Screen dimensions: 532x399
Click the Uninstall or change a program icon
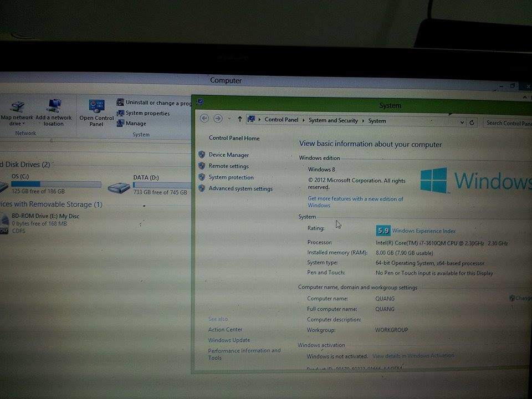(x=120, y=102)
